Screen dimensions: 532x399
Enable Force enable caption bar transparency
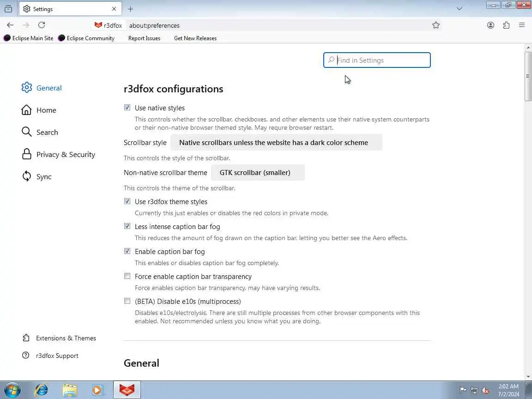click(127, 276)
